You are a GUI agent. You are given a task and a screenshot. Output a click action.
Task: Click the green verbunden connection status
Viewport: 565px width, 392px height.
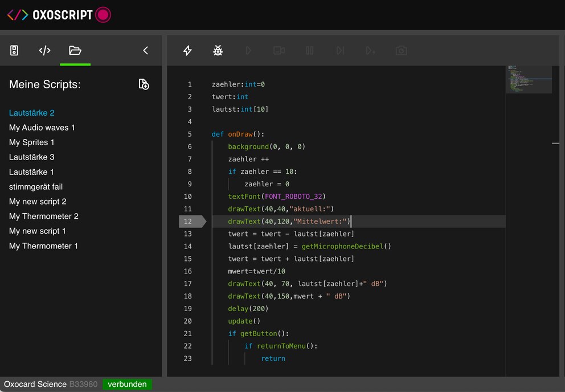point(127,385)
